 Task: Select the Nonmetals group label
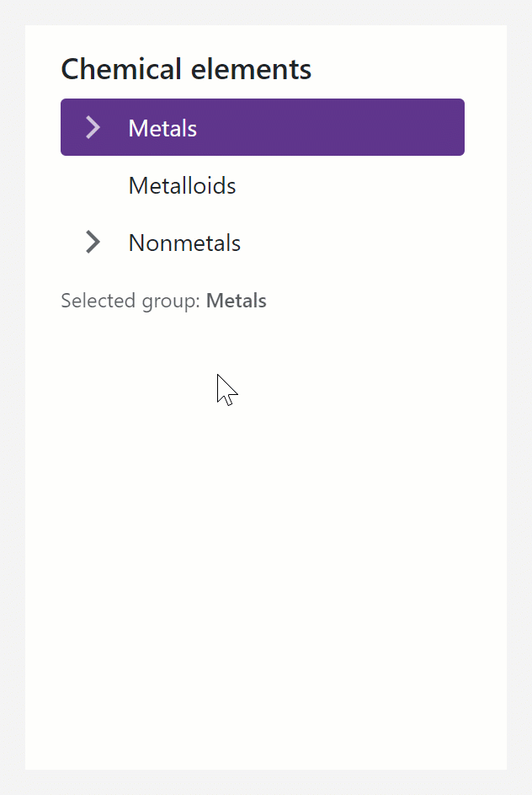click(x=184, y=243)
